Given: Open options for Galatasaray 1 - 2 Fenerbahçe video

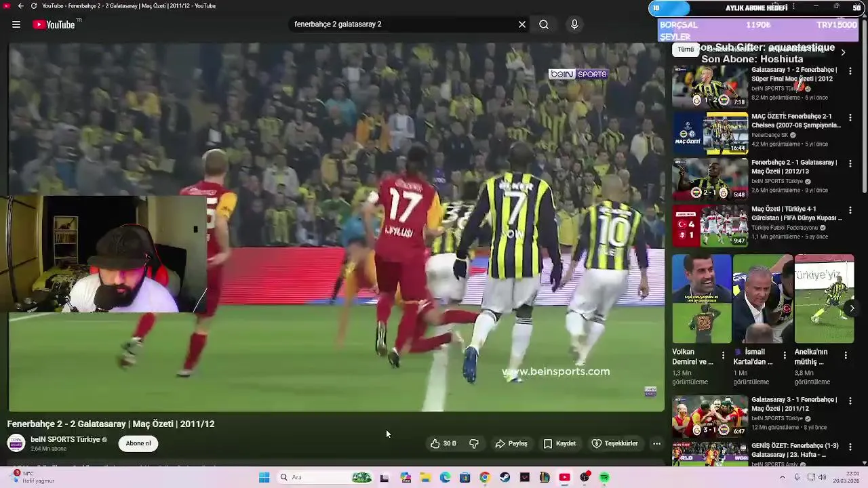Looking at the screenshot, I should (850, 70).
